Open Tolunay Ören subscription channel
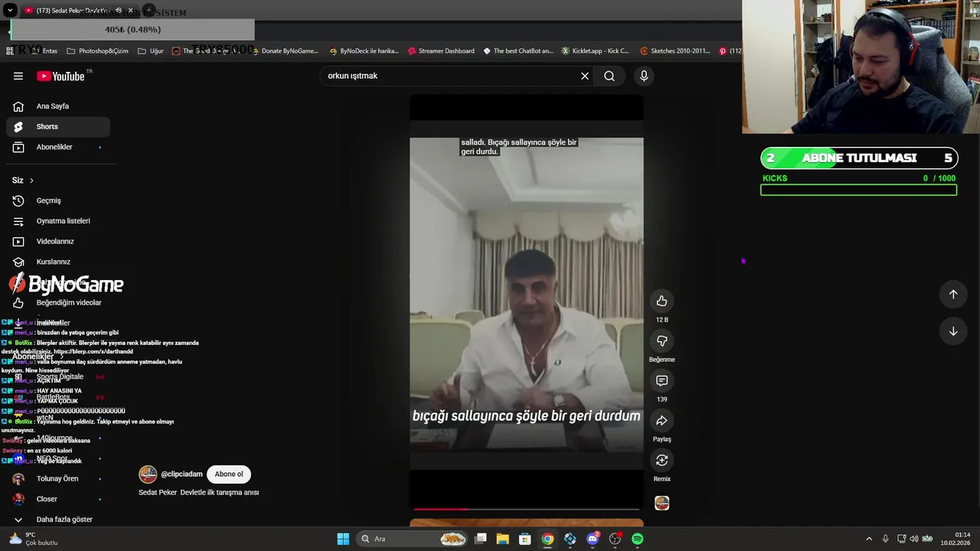This screenshot has height=551, width=980. (x=58, y=478)
